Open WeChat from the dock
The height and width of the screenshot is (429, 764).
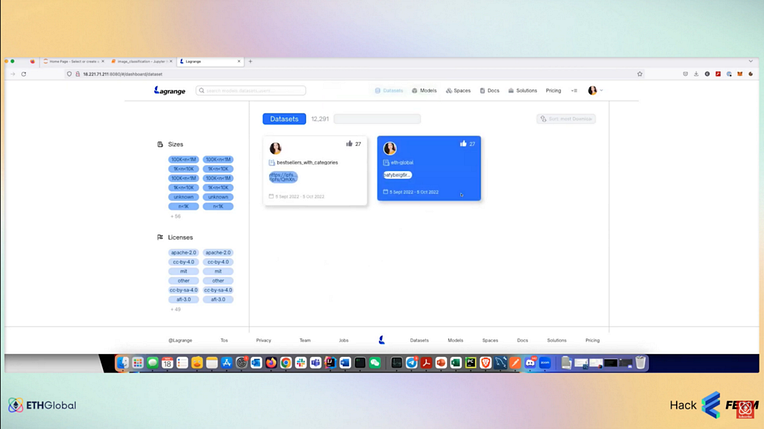375,363
